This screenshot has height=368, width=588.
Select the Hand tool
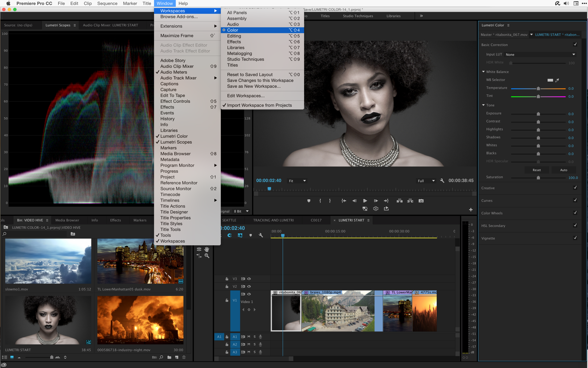pyautogui.click(x=207, y=249)
